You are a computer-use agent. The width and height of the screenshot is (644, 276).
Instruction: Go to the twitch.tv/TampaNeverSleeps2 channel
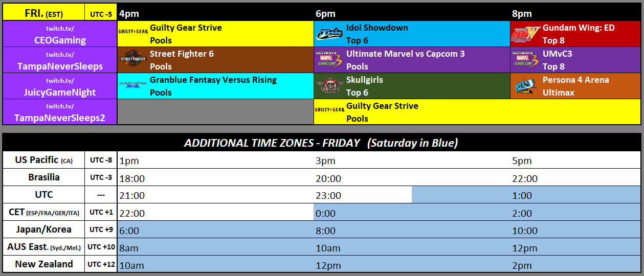click(60, 112)
